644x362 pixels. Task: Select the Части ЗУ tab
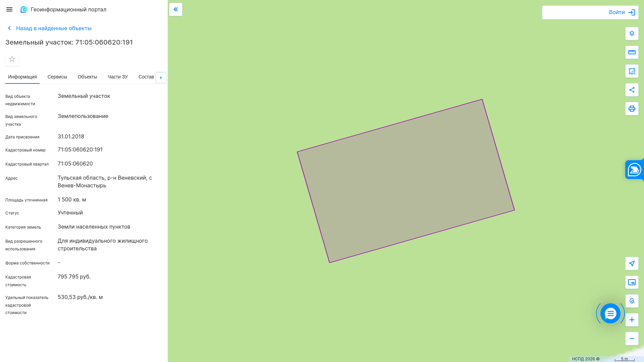[x=118, y=77]
